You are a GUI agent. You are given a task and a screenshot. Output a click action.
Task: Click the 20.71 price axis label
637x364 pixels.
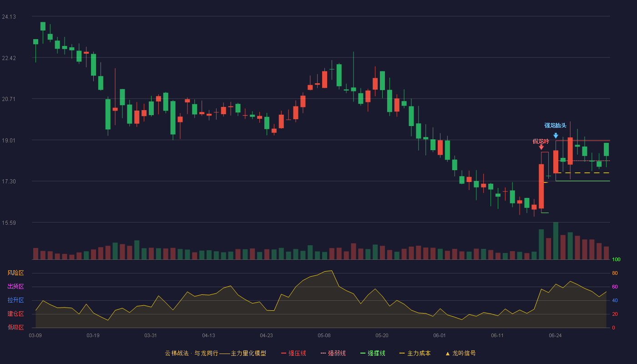click(9, 99)
